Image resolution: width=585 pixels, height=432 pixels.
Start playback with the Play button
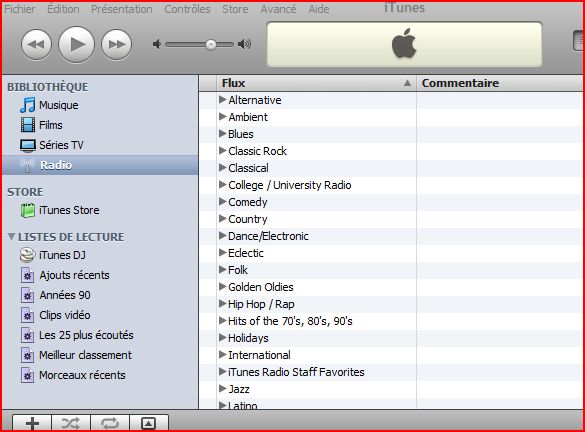point(76,44)
